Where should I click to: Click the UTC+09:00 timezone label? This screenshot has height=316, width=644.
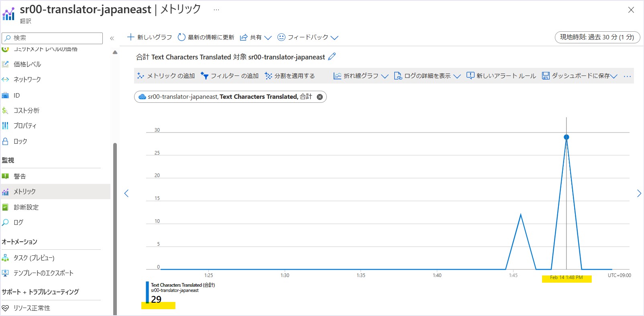tap(619, 275)
